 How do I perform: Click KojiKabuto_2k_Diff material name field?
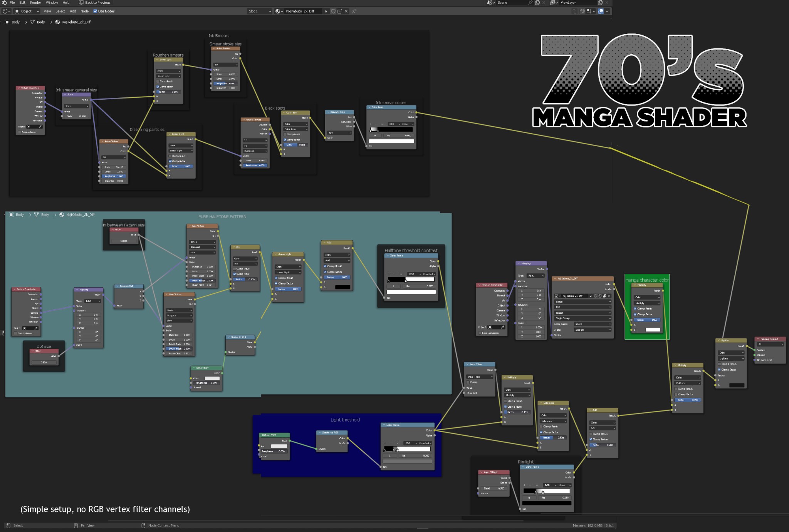pyautogui.click(x=302, y=11)
